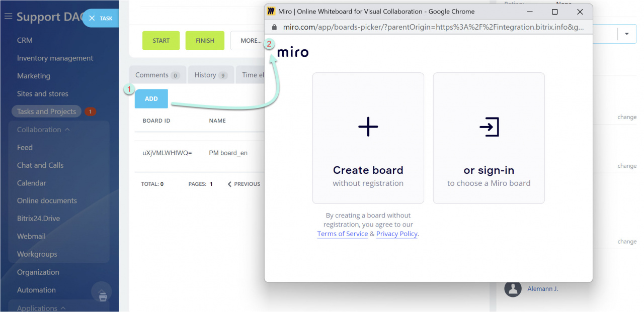The width and height of the screenshot is (644, 312).
Task: Open Inventory management in sidebar
Action: pyautogui.click(x=55, y=58)
